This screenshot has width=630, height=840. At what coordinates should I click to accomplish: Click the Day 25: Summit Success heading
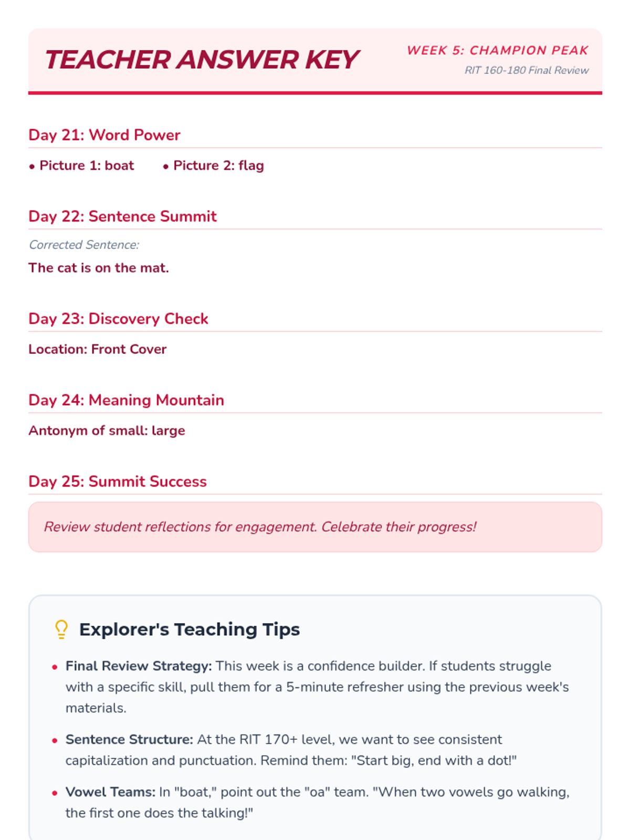pyautogui.click(x=118, y=481)
